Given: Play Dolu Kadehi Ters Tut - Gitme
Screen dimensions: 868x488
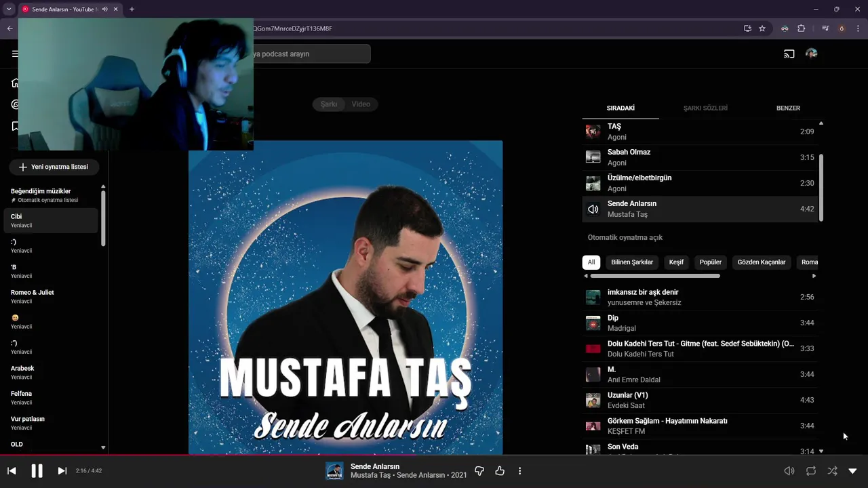Looking at the screenshot, I should (700, 348).
